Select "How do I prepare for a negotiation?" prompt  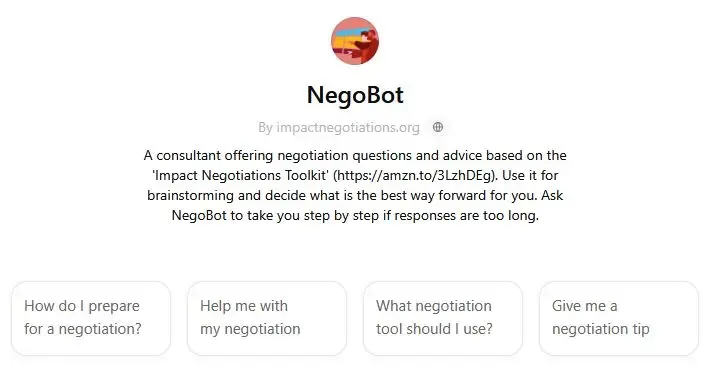[x=91, y=318]
